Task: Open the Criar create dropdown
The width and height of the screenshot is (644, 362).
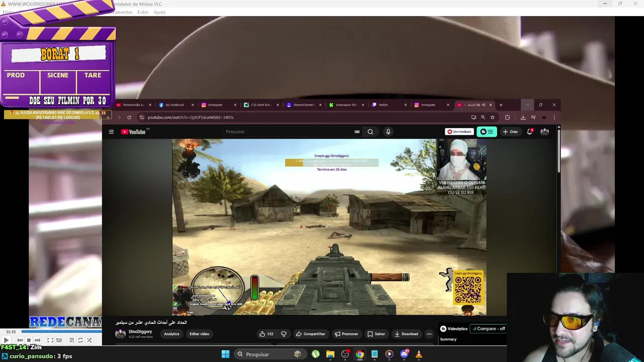Action: [510, 132]
